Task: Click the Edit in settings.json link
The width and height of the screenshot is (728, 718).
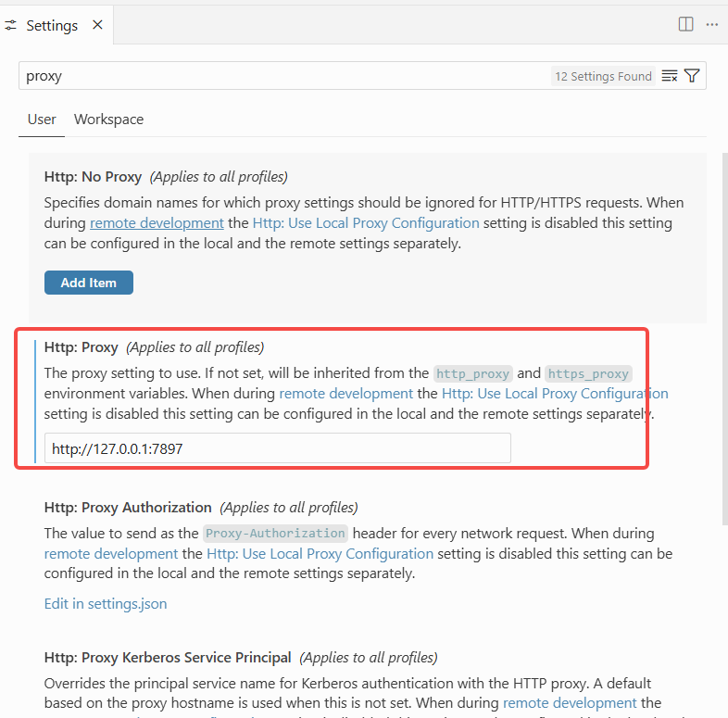Action: click(106, 604)
